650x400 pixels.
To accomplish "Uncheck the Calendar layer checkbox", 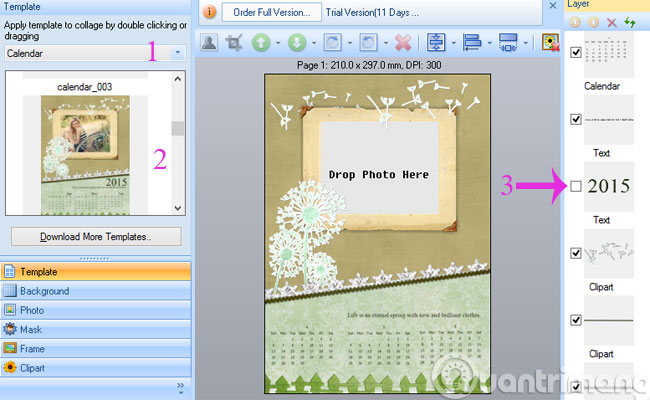I will [576, 52].
